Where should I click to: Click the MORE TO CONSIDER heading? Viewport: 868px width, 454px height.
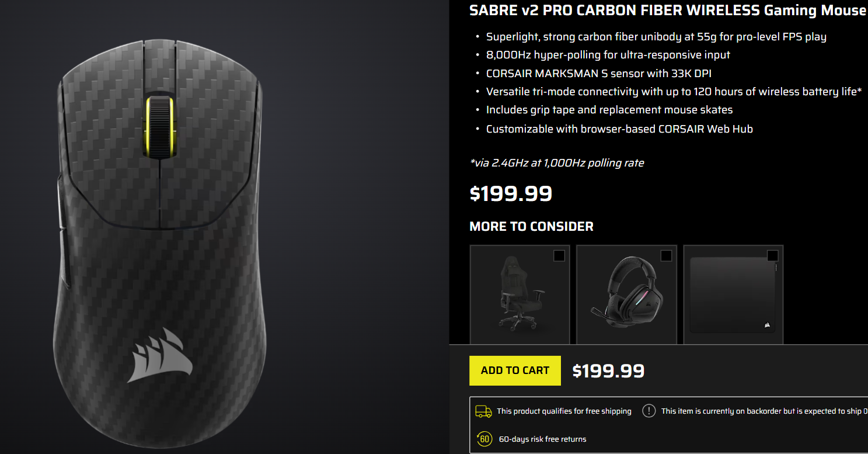coord(531,227)
